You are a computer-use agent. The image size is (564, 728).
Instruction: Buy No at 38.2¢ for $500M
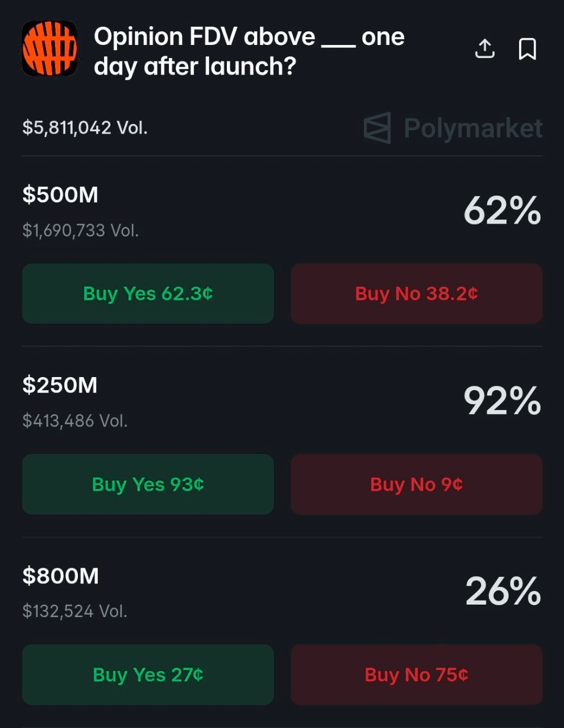click(416, 293)
